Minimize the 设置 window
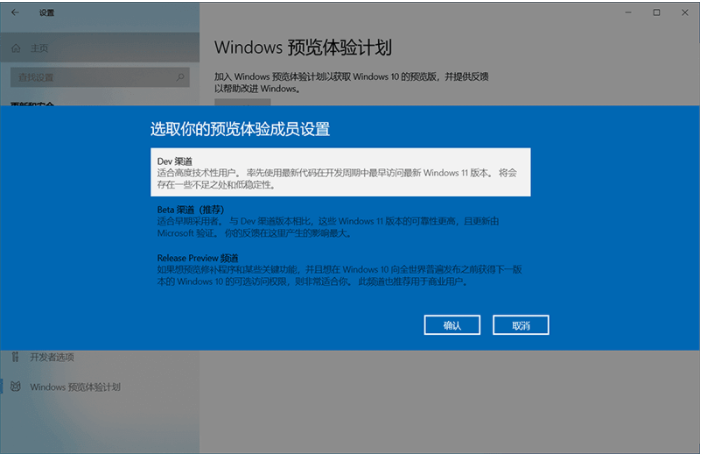This screenshot has height=456, width=701. [628, 13]
